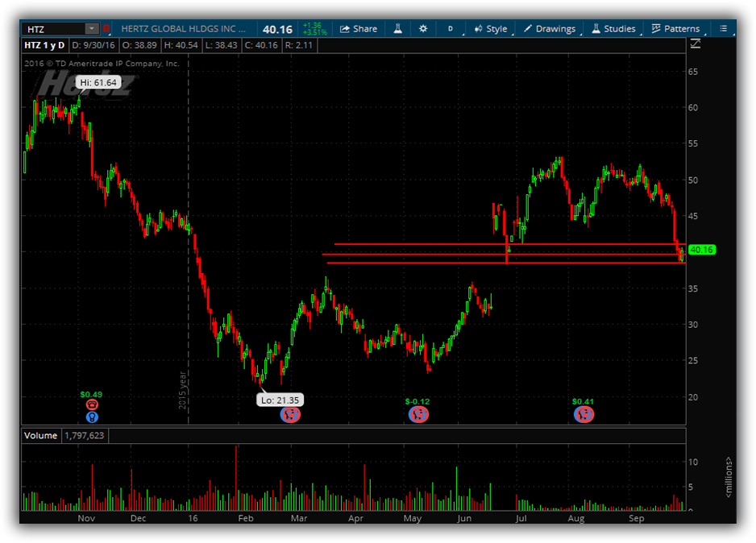Click the May earnings event icon -0.12
The width and height of the screenshot is (756, 543).
click(x=418, y=414)
